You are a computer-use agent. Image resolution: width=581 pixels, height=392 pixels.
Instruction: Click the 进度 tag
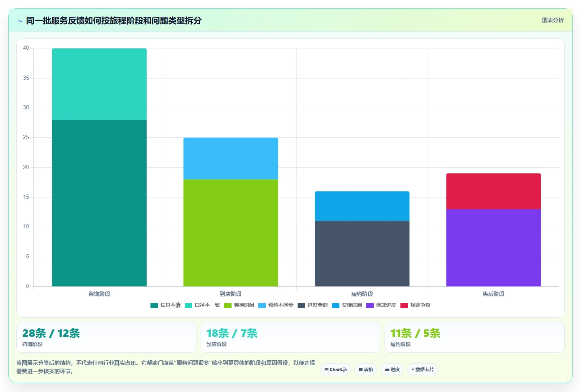(x=392, y=369)
